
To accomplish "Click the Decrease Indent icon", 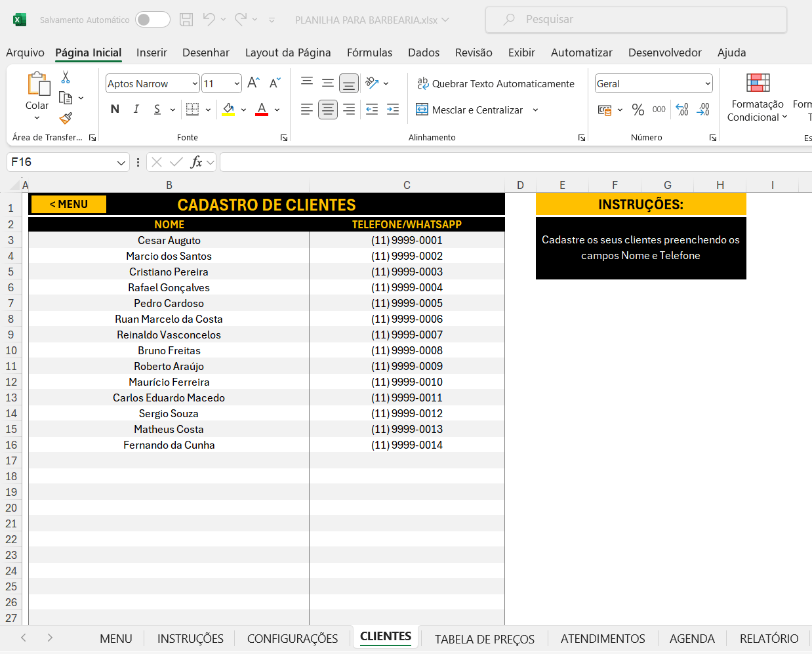I will 372,110.
